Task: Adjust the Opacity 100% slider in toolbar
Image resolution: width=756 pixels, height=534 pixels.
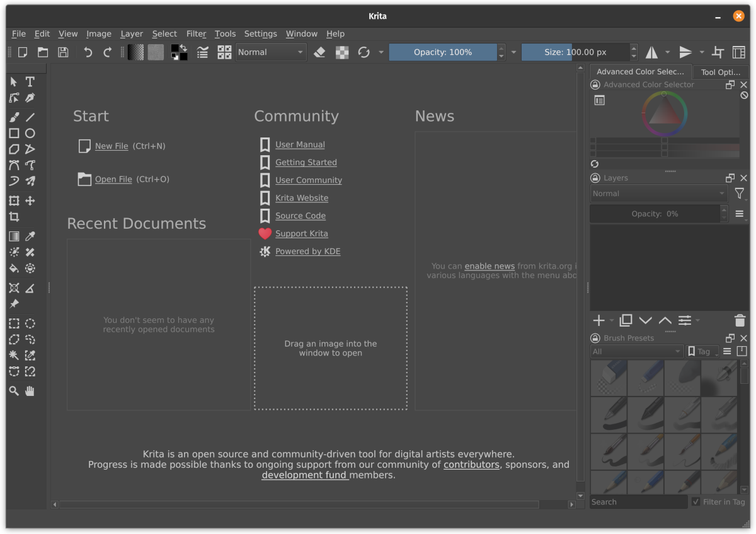Action: click(x=443, y=52)
